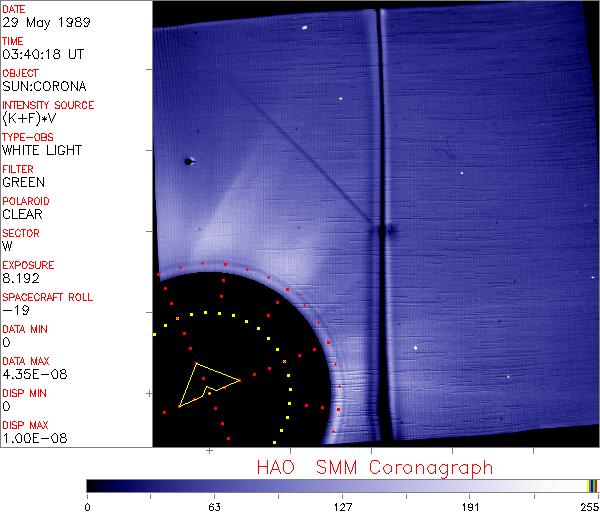This screenshot has width=600, height=512.
Task: Click the SPACECRAFT ROLL label
Action: pos(48,297)
